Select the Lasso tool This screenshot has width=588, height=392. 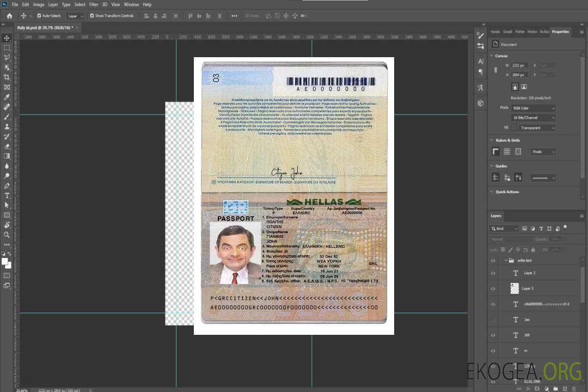[7, 57]
